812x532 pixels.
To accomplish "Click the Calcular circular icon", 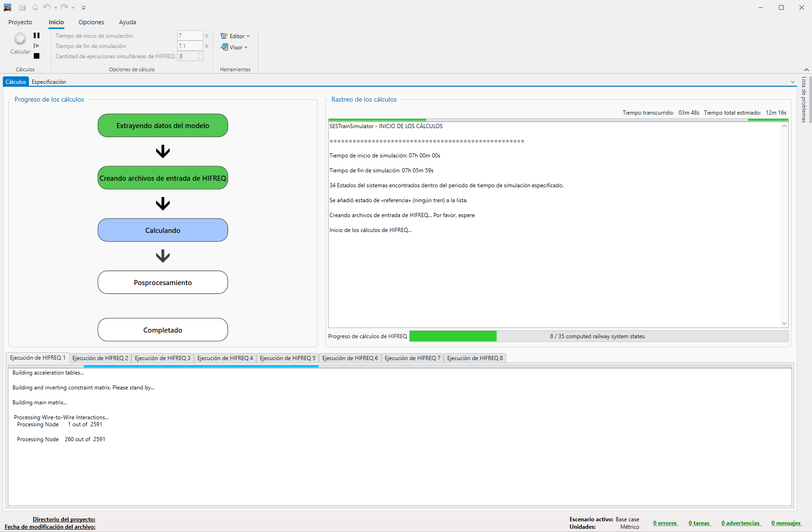I will click(20, 39).
